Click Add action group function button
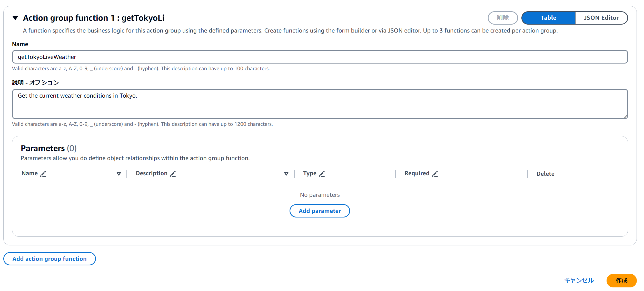This screenshot has width=644, height=291. (x=49, y=259)
